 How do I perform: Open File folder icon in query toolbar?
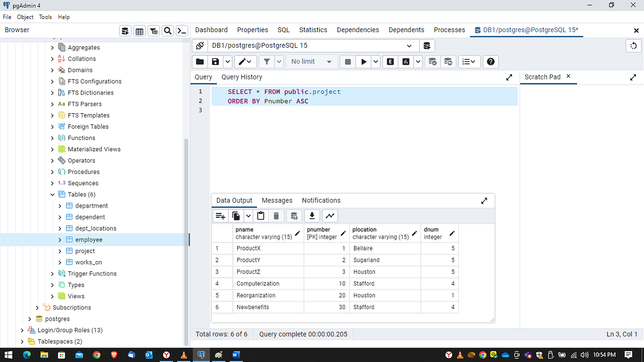(200, 62)
